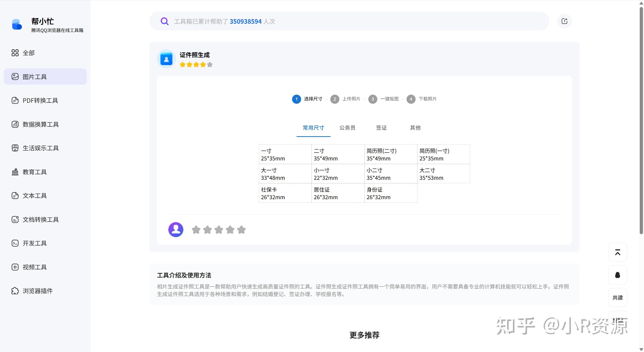Switch to the 签证 size tab
Viewport: 644px width, 352px height.
point(381,128)
